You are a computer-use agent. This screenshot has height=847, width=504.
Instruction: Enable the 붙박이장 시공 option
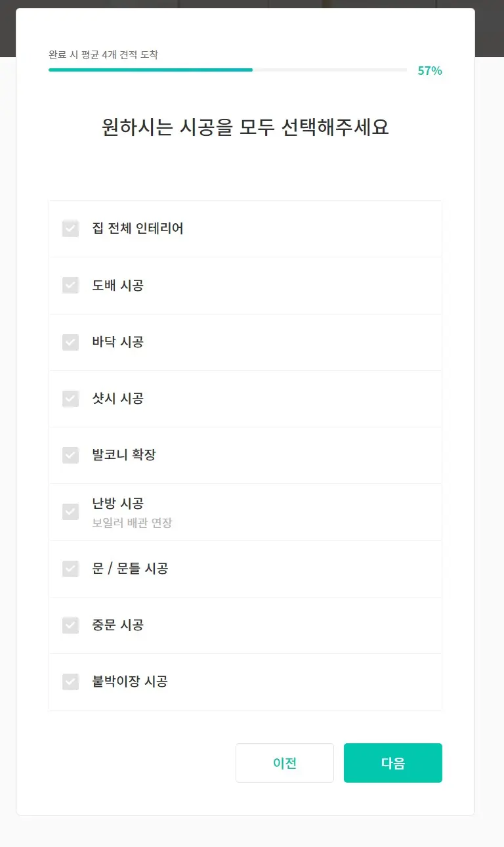[x=70, y=682]
